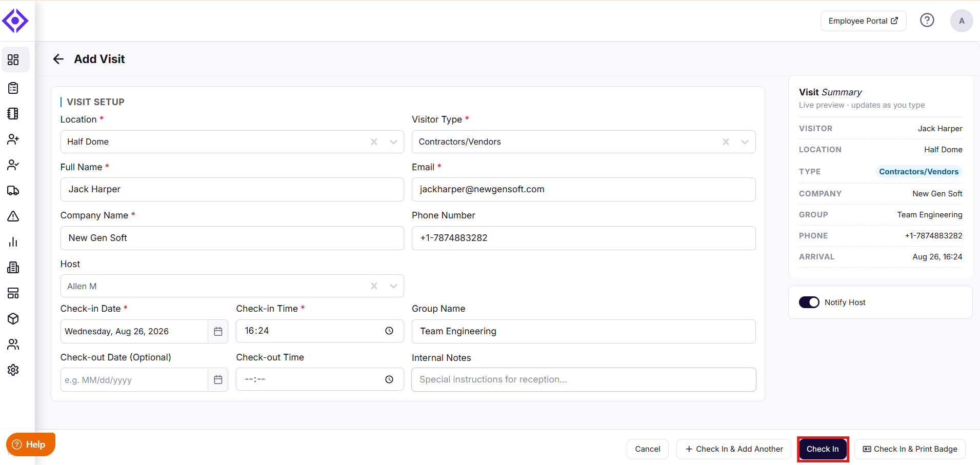Clear the Half Dome location selection
980x465 pixels.
pos(374,142)
